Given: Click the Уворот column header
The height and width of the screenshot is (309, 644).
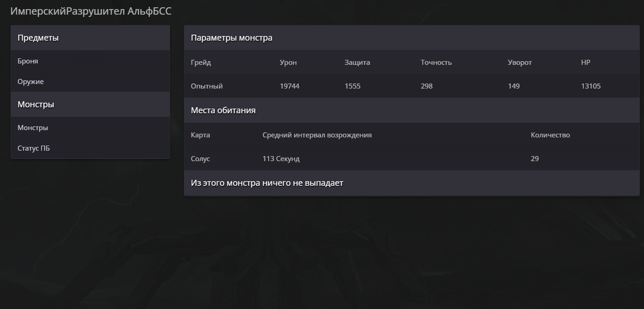Looking at the screenshot, I should pos(520,63).
